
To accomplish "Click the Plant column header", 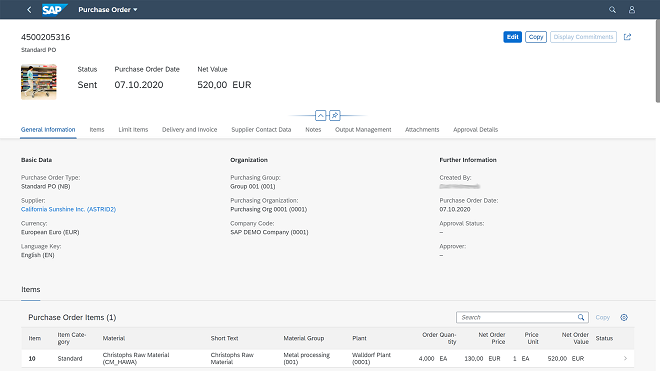I will point(359,338).
